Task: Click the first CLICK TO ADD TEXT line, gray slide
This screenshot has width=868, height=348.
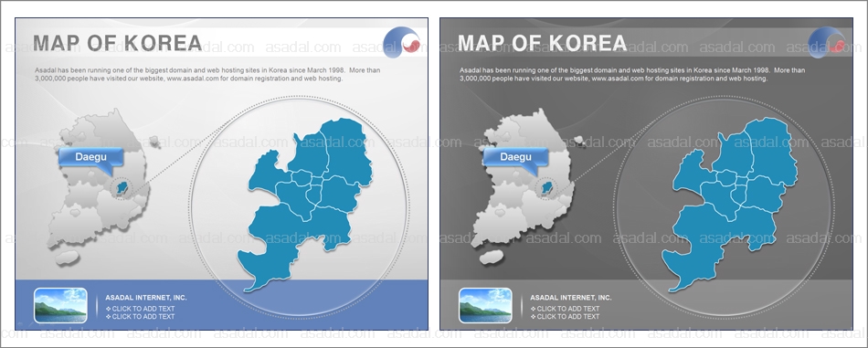Action: pos(565,309)
